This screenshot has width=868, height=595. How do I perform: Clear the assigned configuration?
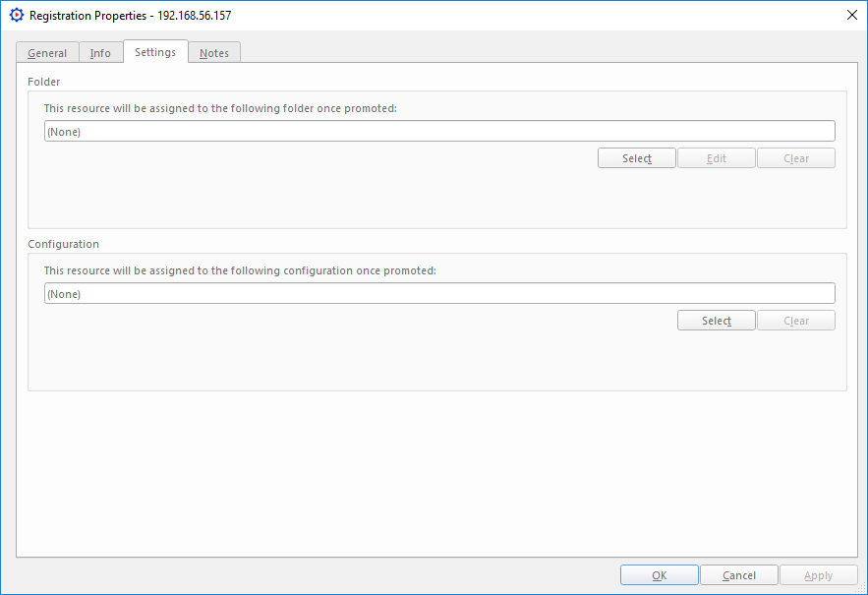point(796,321)
